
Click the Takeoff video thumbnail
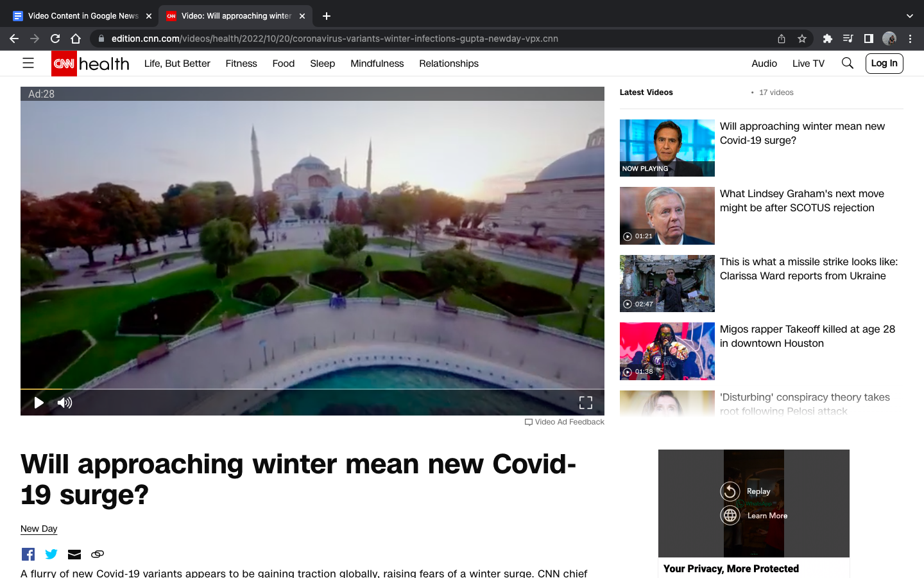pyautogui.click(x=667, y=351)
